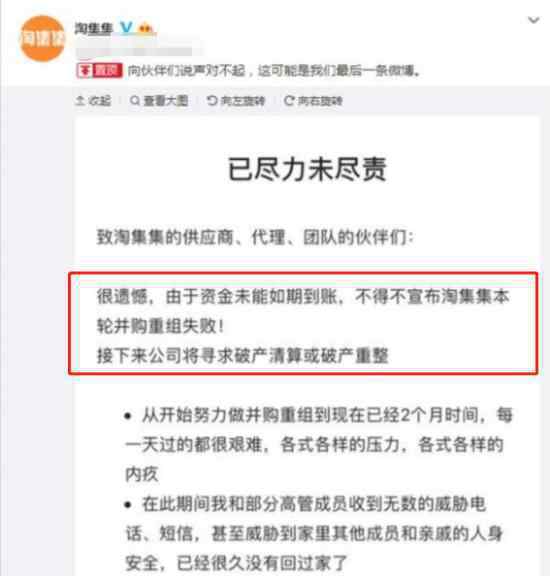Image resolution: width=550 pixels, height=576 pixels.
Task: Click the clockwise rotate-right arrow icon
Action: 289,100
